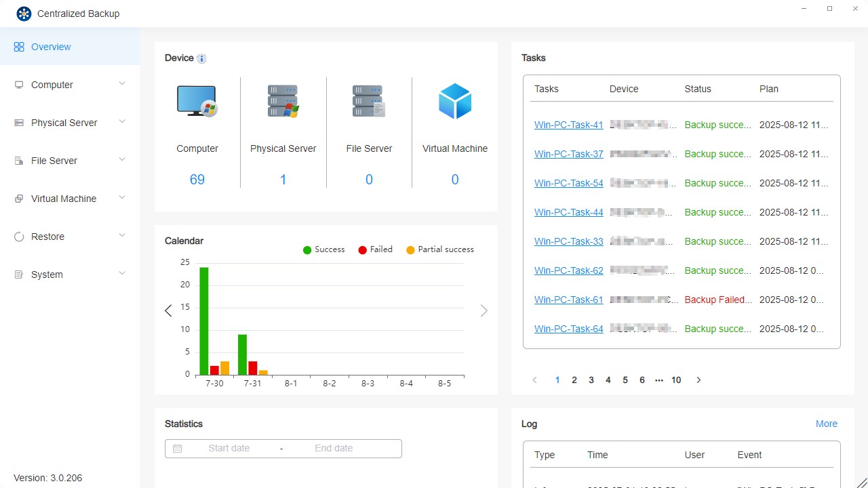Go to Tasks page 2
The image size is (868, 488).
574,380
